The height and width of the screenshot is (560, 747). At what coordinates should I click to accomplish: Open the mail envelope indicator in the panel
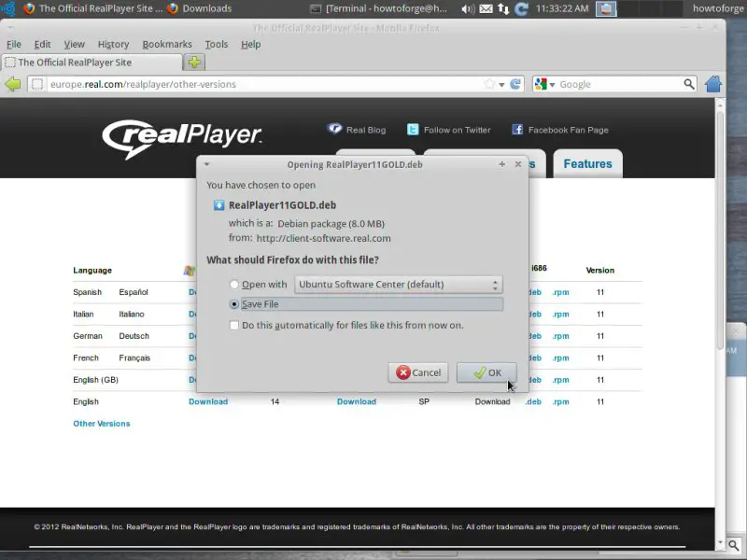(x=486, y=8)
